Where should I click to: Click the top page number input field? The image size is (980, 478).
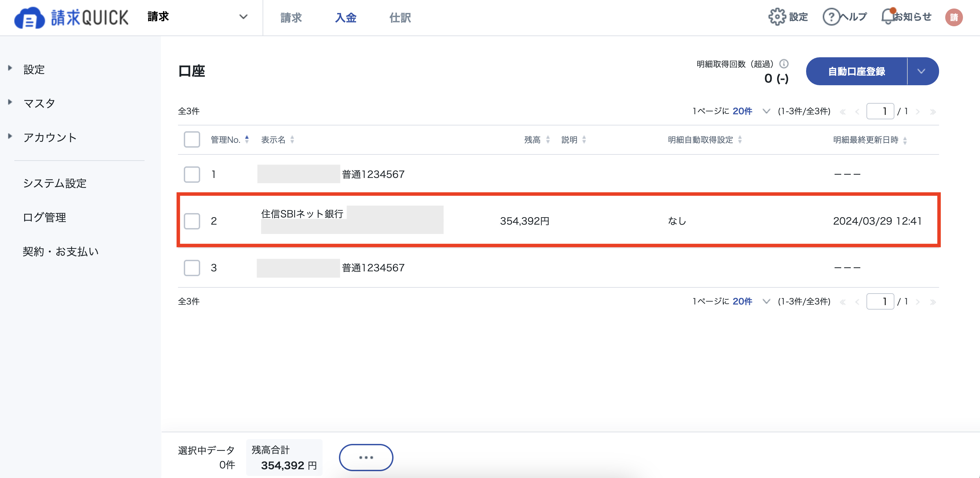pyautogui.click(x=880, y=111)
